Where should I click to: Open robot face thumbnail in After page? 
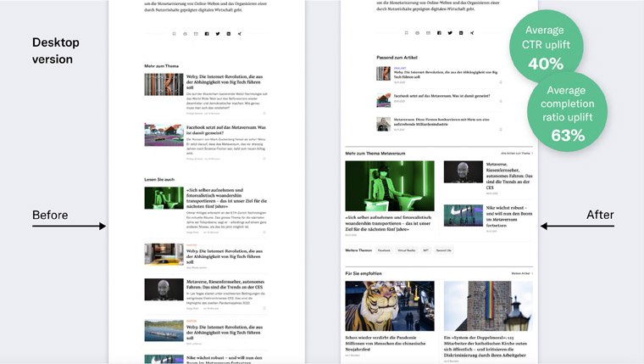tap(464, 172)
